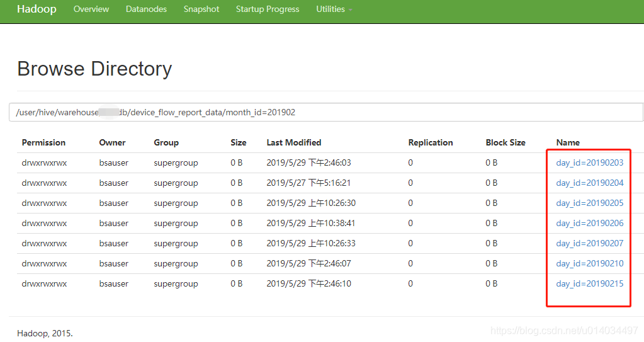Click the Group column header
644x342 pixels.
pos(166,142)
